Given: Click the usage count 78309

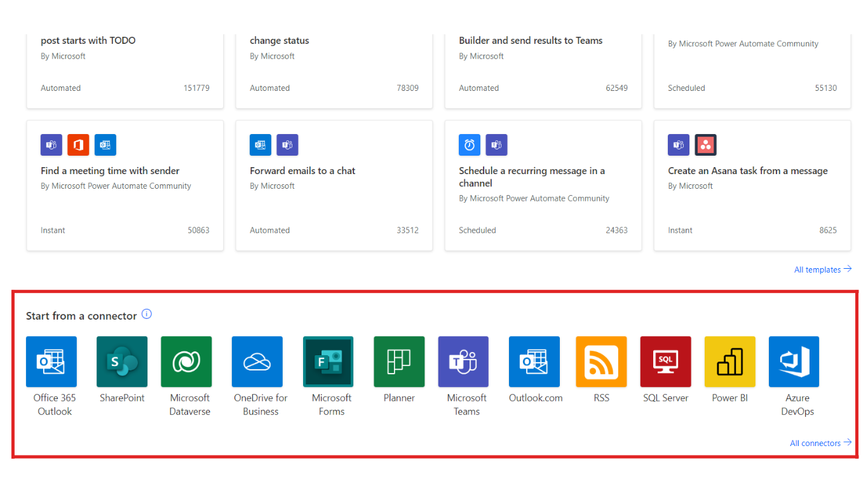Looking at the screenshot, I should (x=407, y=88).
